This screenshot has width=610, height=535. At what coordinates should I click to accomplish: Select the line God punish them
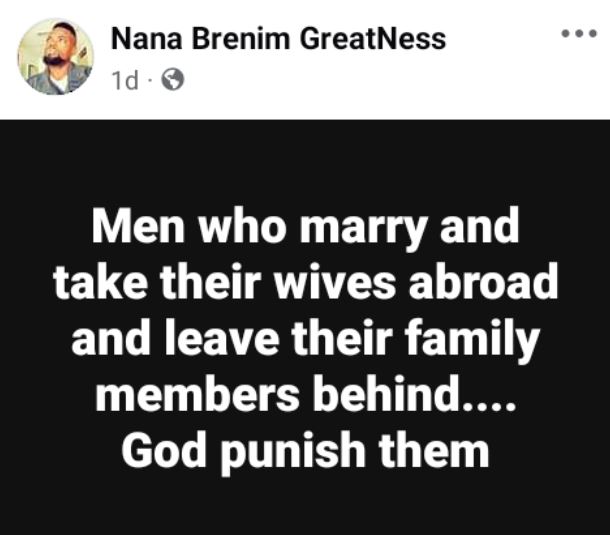[305, 451]
